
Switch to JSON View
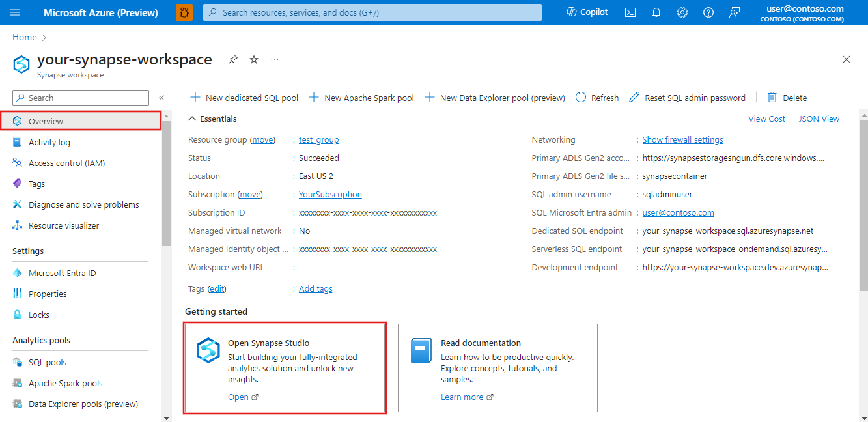point(819,118)
